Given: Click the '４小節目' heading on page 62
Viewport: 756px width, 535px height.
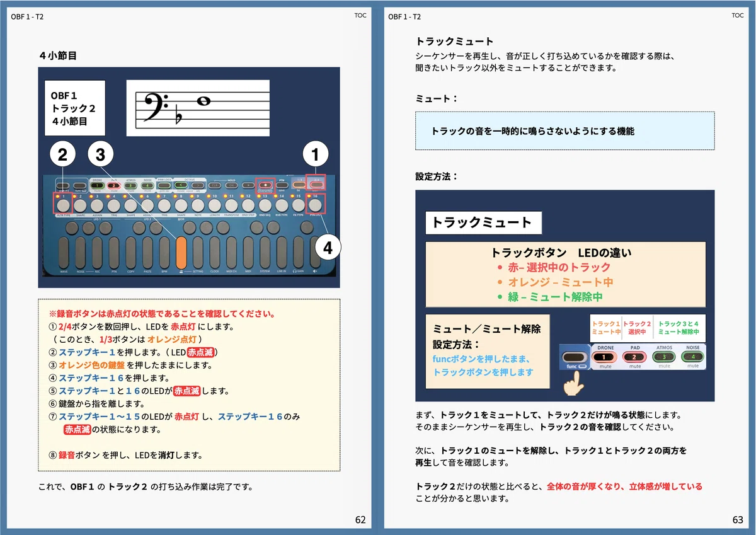Looking at the screenshot, I should 57,56.
